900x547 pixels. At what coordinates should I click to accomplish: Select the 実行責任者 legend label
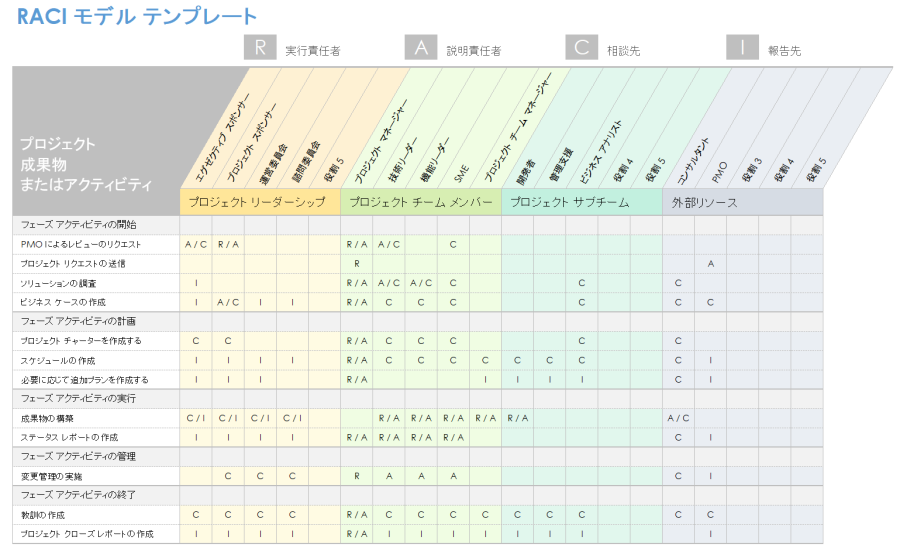click(x=313, y=51)
